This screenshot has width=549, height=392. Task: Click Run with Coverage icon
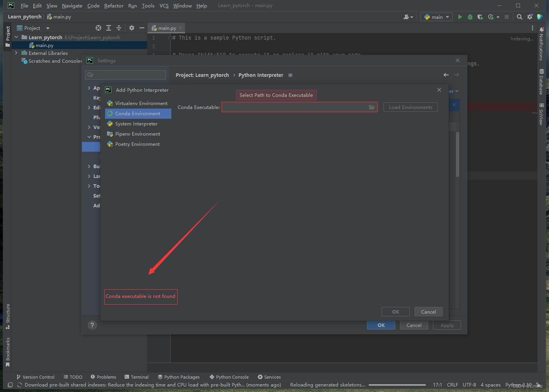coord(480,17)
